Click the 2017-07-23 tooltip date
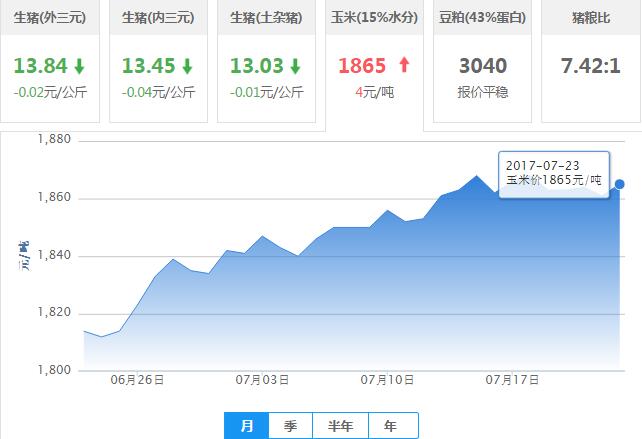The width and height of the screenshot is (642, 439). [543, 166]
